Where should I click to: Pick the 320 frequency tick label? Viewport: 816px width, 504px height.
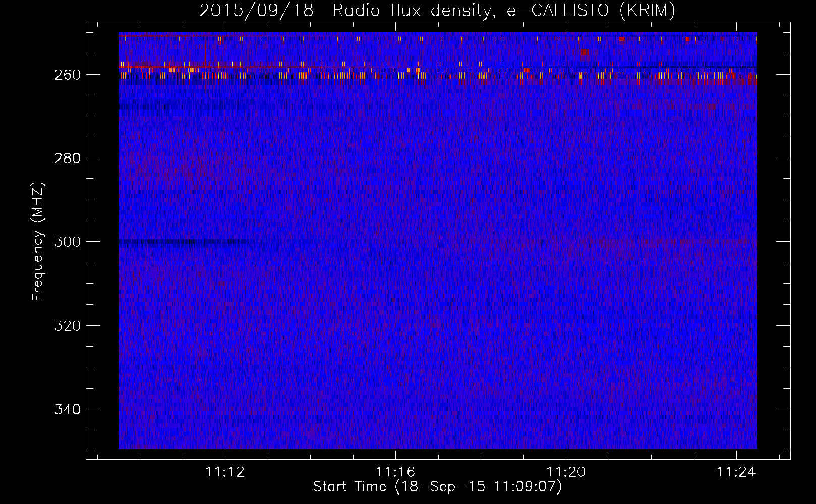coord(68,326)
